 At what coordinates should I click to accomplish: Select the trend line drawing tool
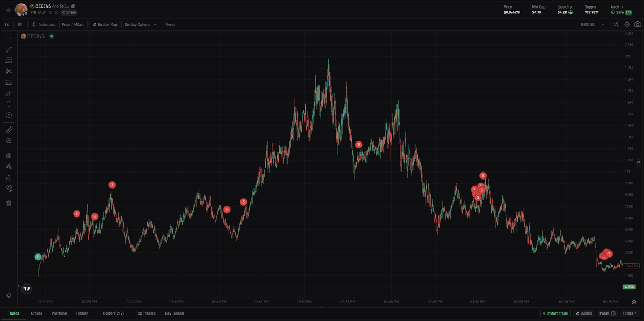pyautogui.click(x=9, y=49)
